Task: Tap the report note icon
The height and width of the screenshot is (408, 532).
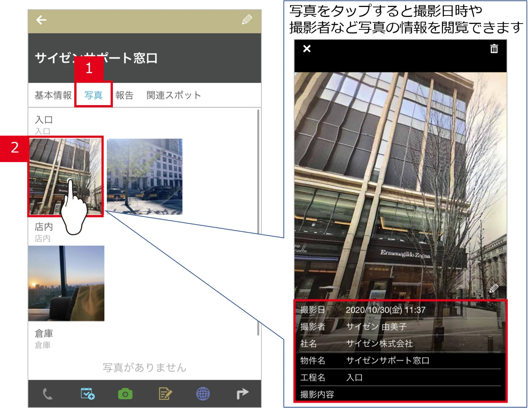Action: [165, 394]
